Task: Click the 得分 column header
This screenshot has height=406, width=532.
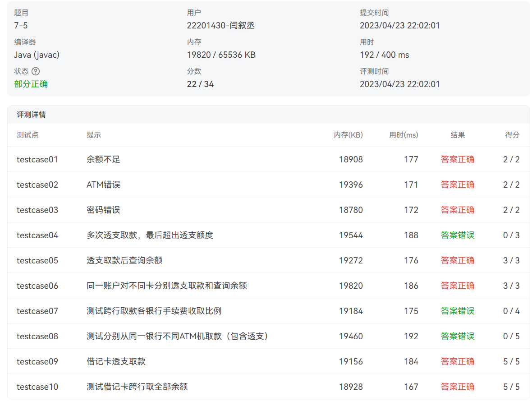Action: [x=512, y=135]
